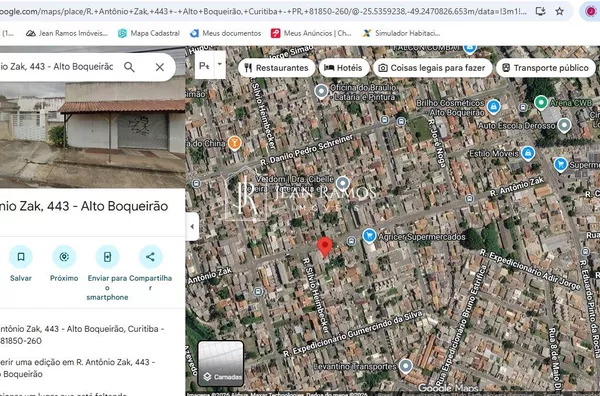Screen dimensions: 600x396
Task: Open Mapa Cadastral bookmark
Action: [x=149, y=33]
